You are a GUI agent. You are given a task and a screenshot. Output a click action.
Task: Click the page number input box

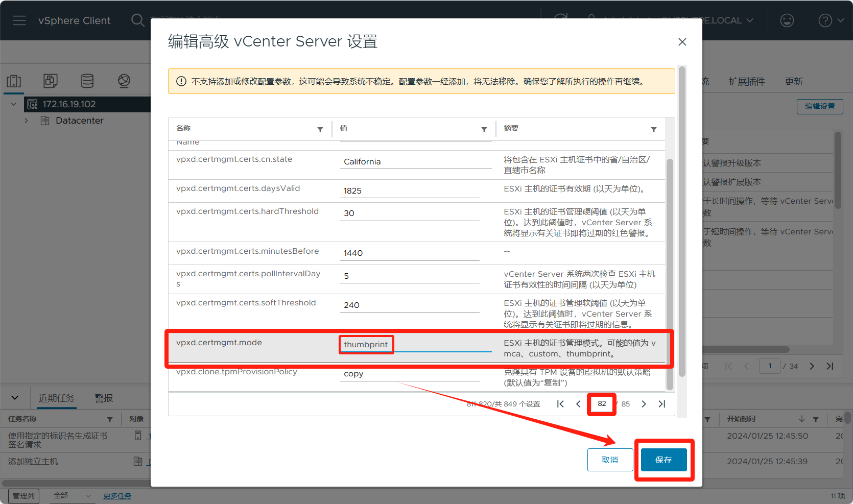pyautogui.click(x=602, y=404)
